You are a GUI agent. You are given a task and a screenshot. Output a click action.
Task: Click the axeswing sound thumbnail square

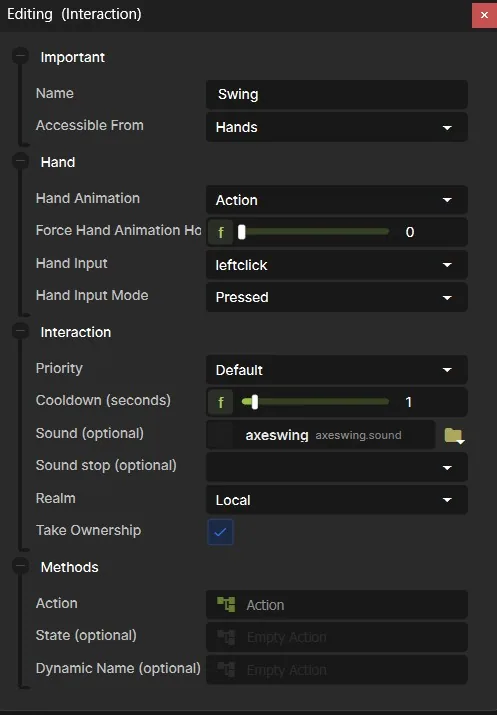tap(221, 435)
